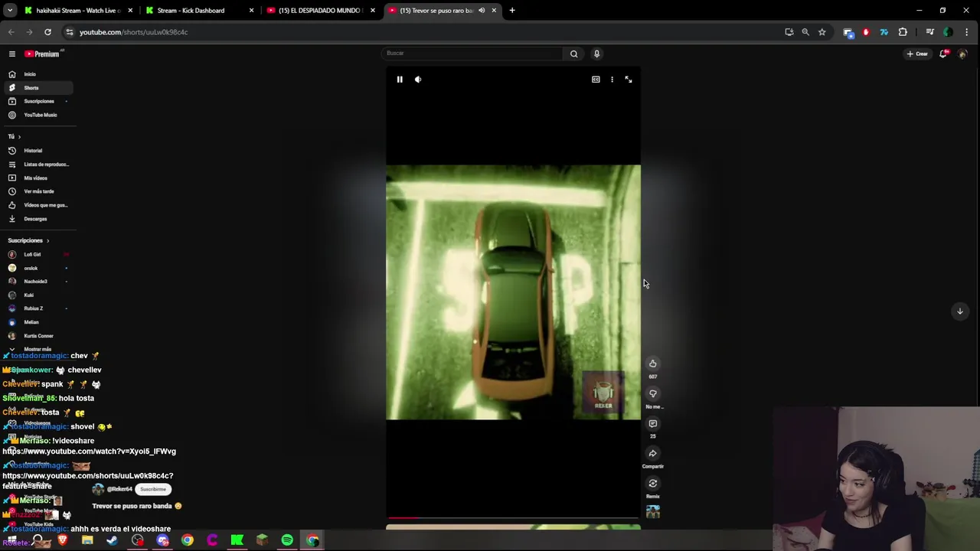Start voice search with microphone
This screenshot has width=980, height=551.
(x=596, y=54)
